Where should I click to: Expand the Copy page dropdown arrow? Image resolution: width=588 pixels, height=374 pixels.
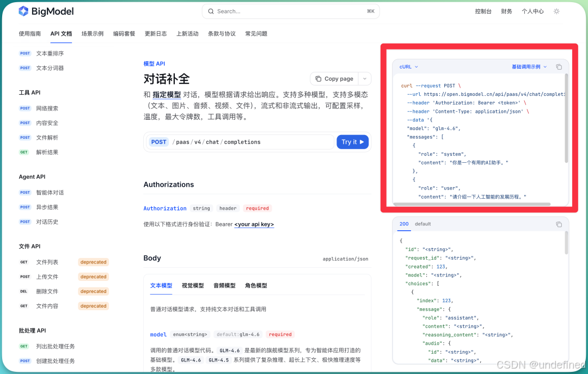coord(364,79)
